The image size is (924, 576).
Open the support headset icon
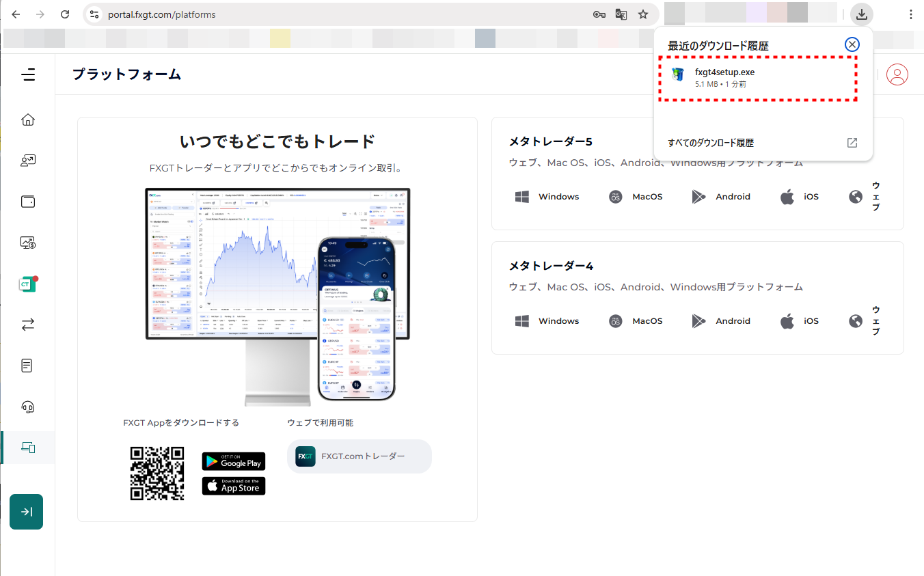tap(28, 407)
